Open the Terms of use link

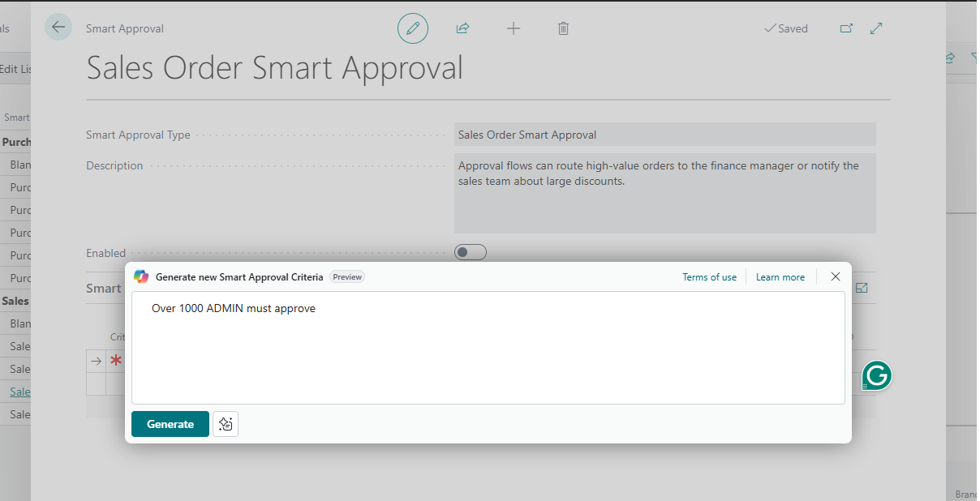(x=709, y=276)
